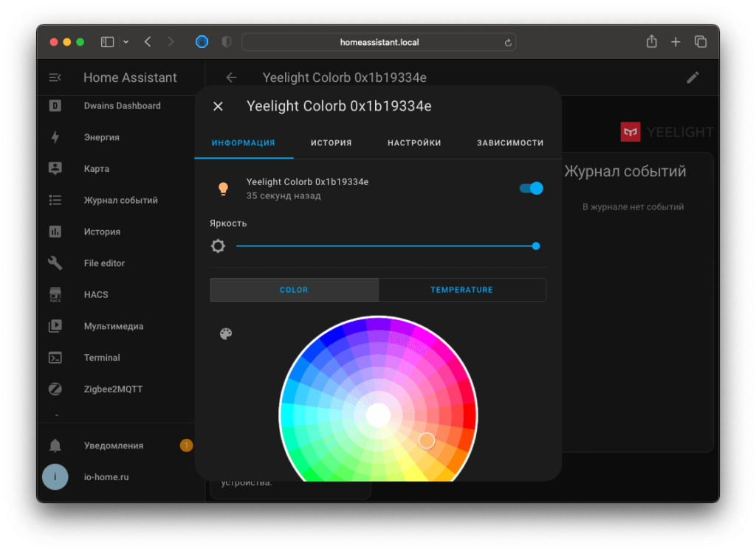Image resolution: width=756 pixels, height=551 pixels.
Task: Open the НАСТРОЙКИ tab
Action: 414,143
